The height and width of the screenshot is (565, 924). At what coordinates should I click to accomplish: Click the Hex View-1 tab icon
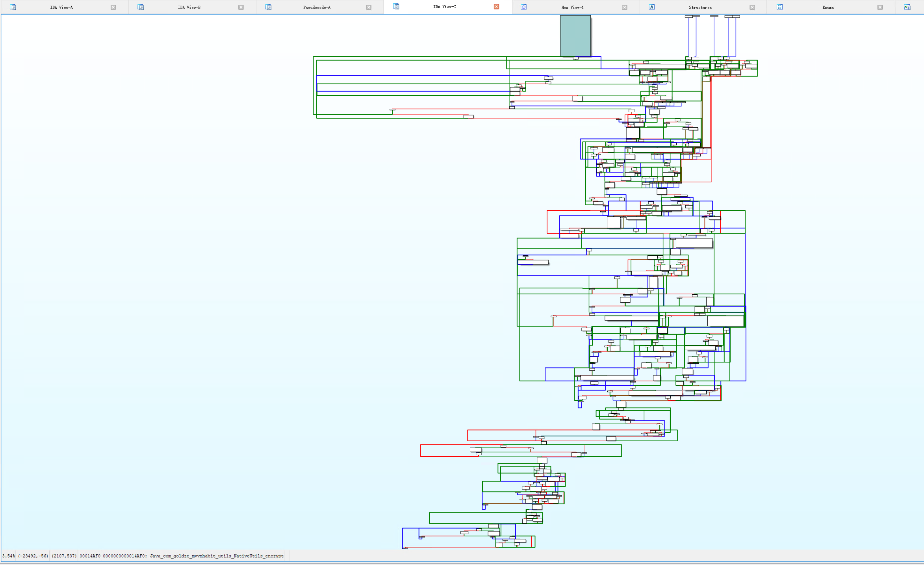click(x=523, y=7)
